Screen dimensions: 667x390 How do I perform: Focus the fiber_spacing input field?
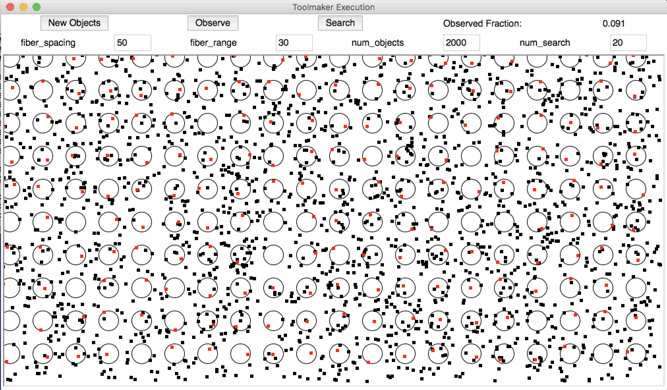[133, 43]
